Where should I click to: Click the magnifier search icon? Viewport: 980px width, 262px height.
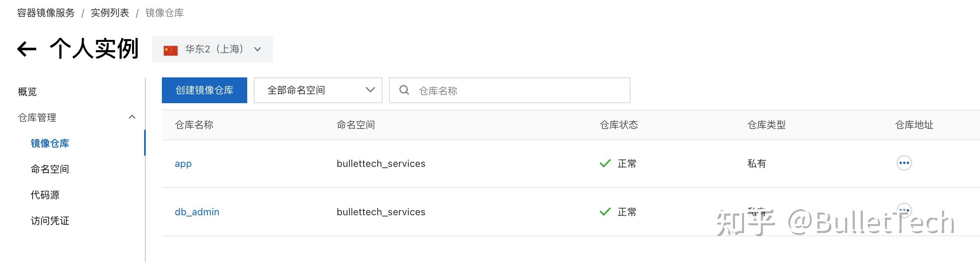404,90
